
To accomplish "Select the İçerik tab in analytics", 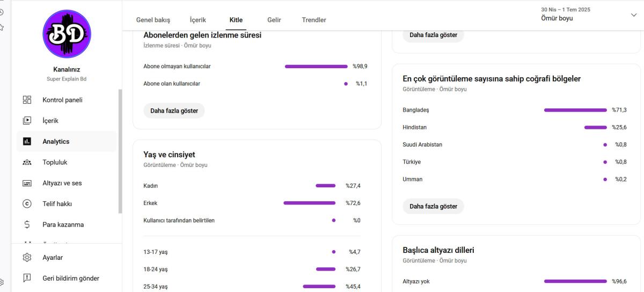I will pos(198,20).
